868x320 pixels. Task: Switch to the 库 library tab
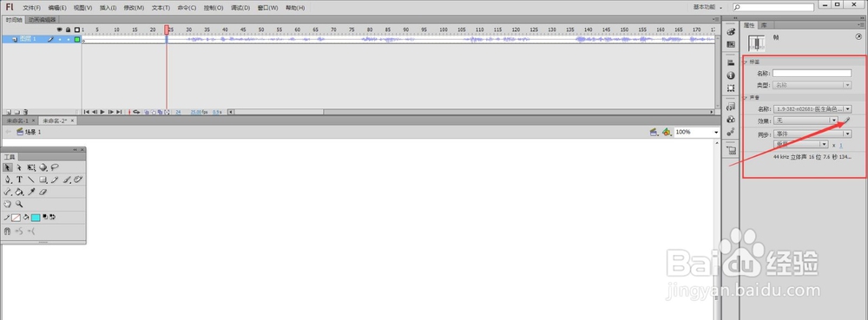click(x=763, y=25)
